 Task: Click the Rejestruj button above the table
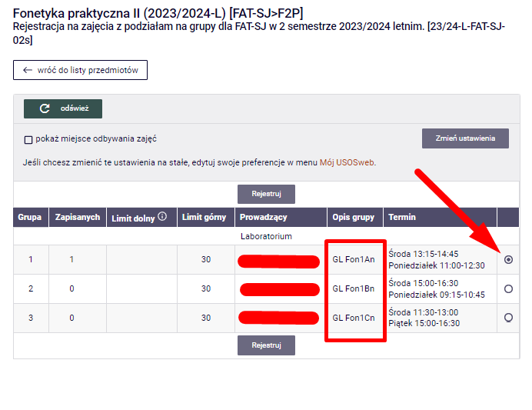coord(266,194)
